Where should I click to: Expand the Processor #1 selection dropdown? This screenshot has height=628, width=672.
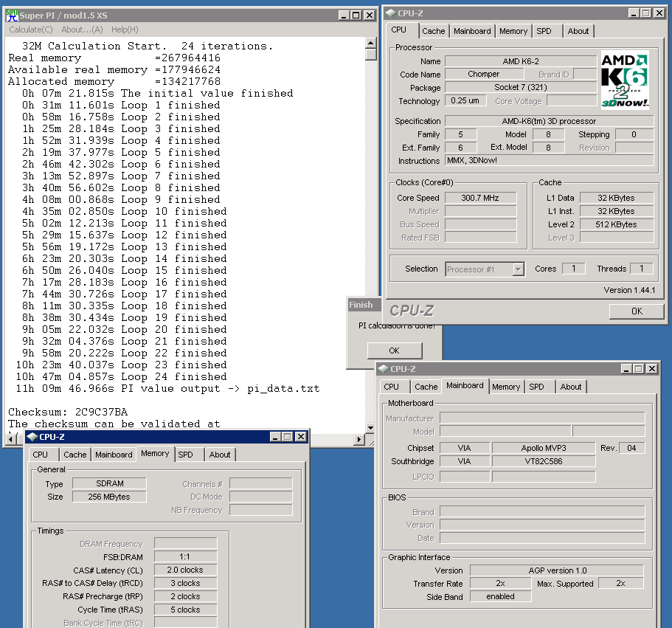pos(518,269)
